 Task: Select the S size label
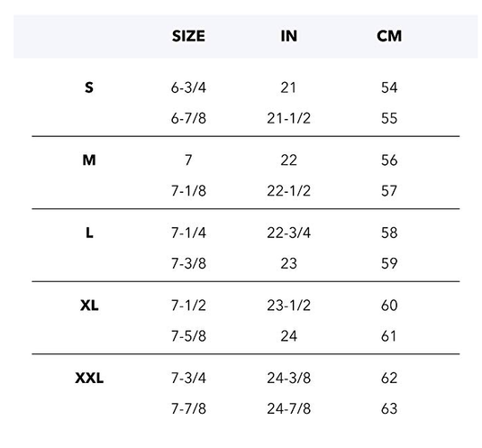(89, 87)
